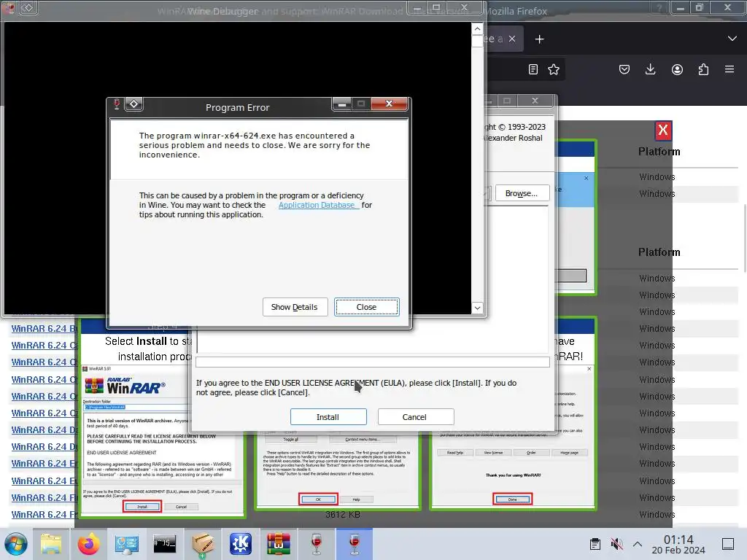Click the Wine glass icon in Program Error title bar
This screenshot has width=747, height=560.
pos(116,104)
